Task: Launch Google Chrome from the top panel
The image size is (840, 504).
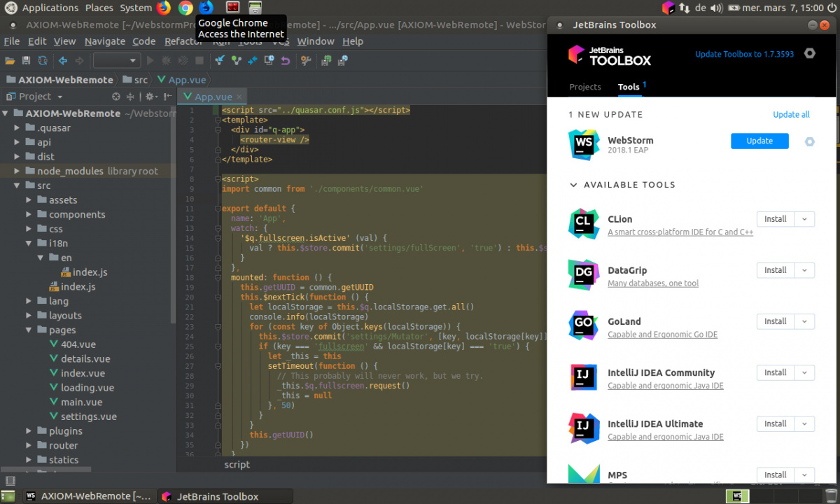Action: click(185, 8)
